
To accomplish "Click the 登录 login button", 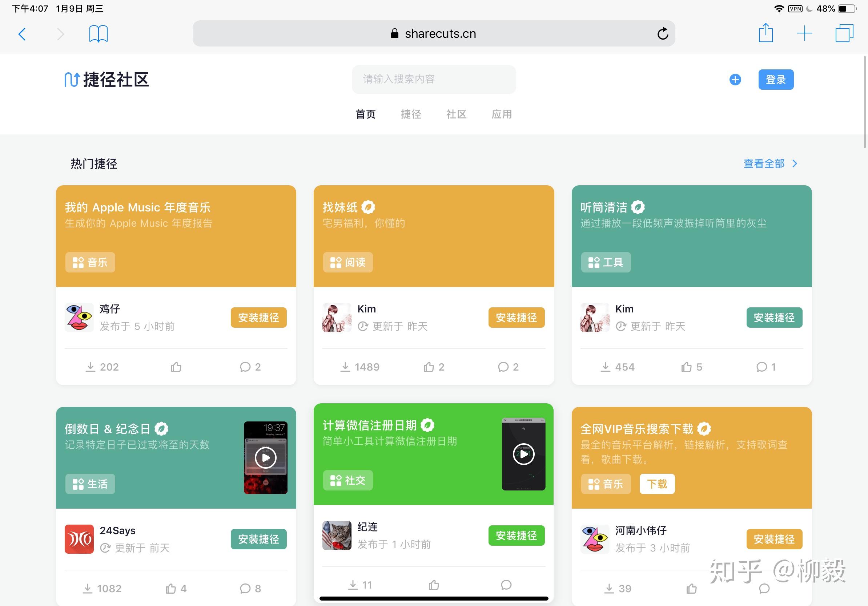I will tap(776, 80).
